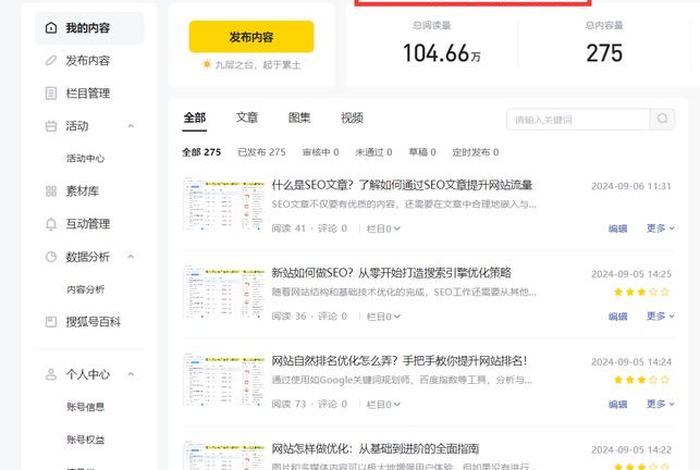
Task: Click star rating of 新站如何做SEO article
Action: pyautogui.click(x=642, y=292)
